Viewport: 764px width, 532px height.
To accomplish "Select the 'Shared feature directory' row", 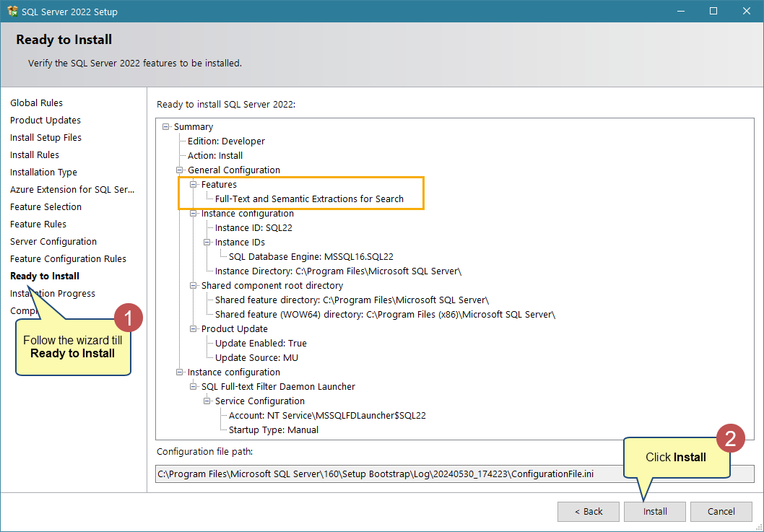I will point(352,300).
